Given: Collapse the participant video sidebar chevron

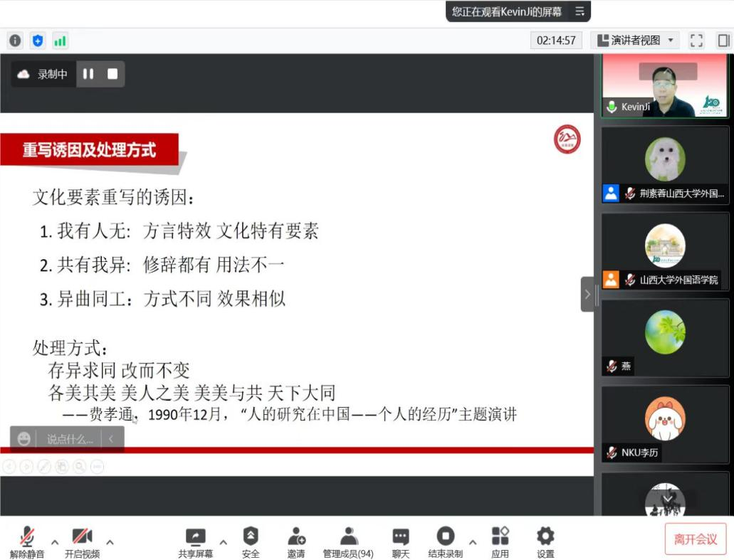Looking at the screenshot, I should 587,294.
